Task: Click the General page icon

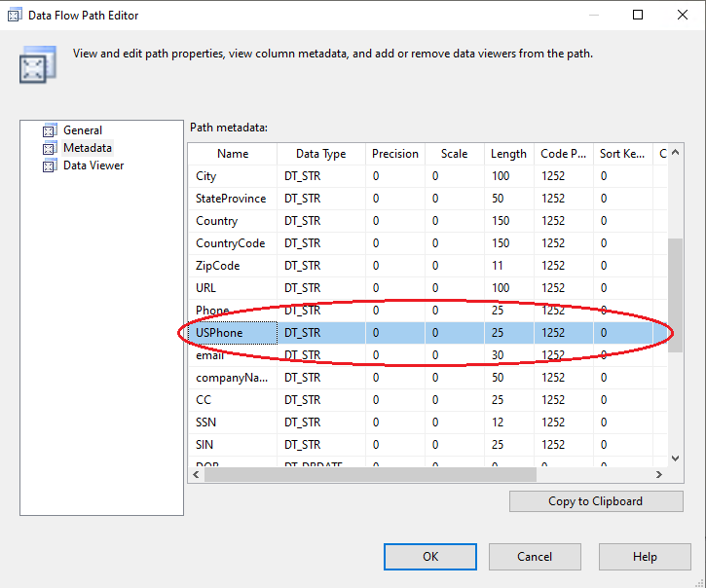Action: click(49, 130)
